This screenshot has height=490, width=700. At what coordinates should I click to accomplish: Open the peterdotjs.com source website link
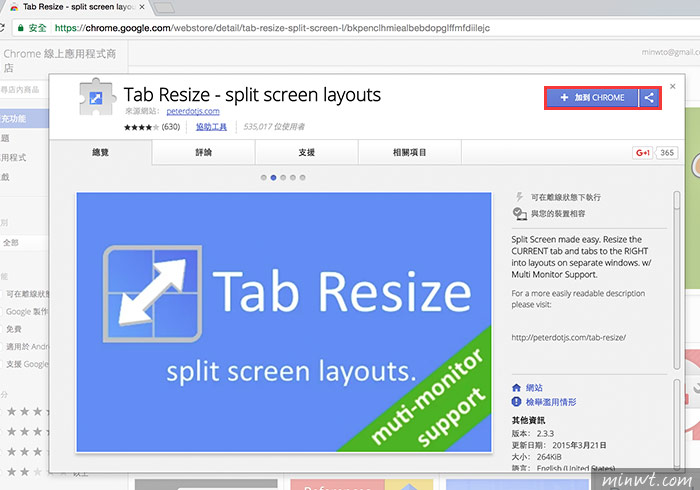[193, 111]
